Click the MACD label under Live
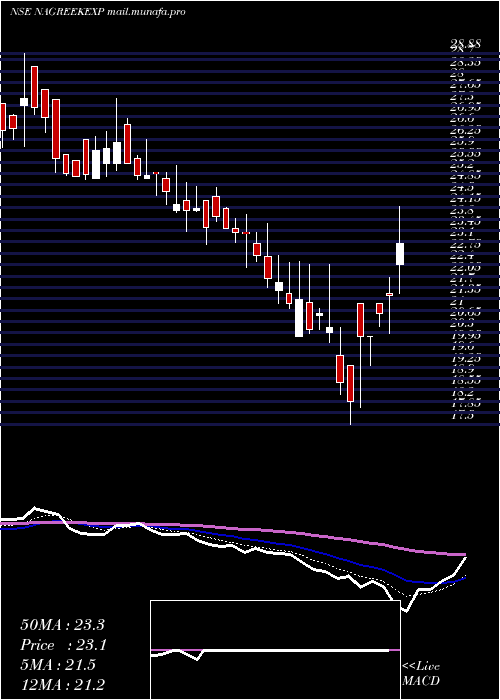 click(x=421, y=681)
